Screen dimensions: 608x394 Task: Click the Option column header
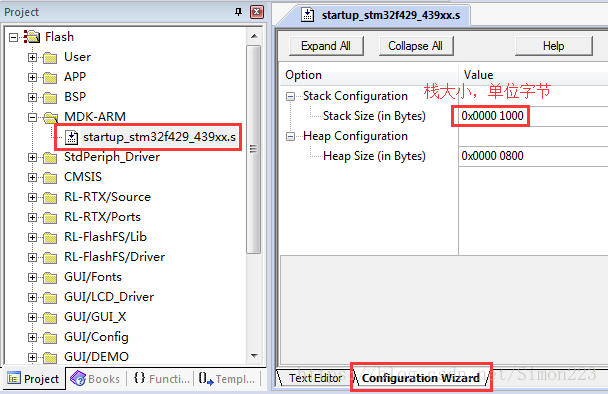click(x=368, y=75)
